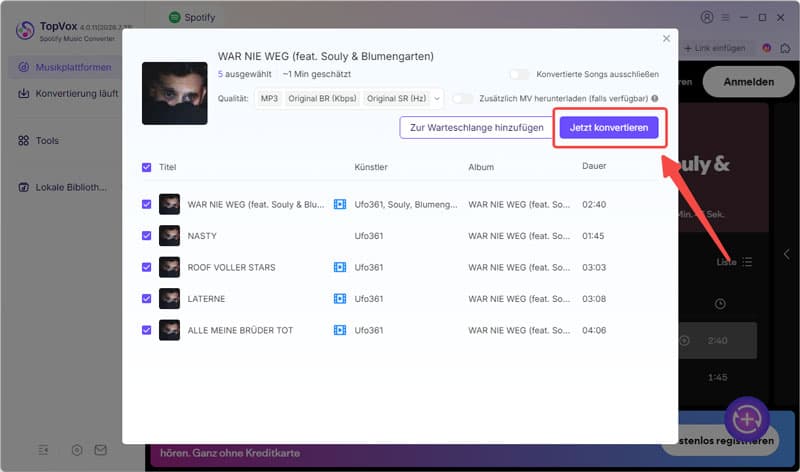Click the collapse sidebar icon at bottom left
The width and height of the screenshot is (800, 472).
(43, 450)
